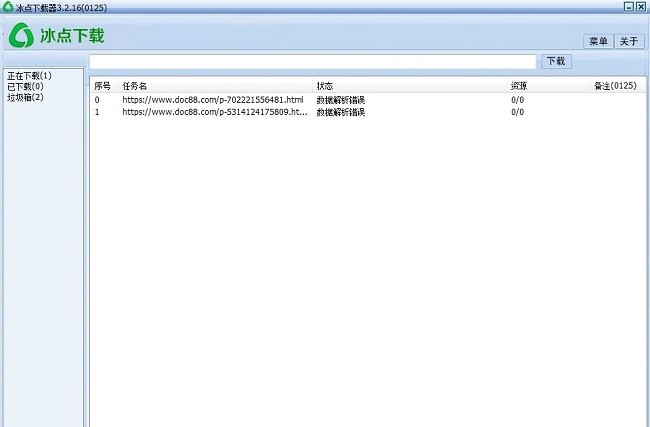Click the 备注(0125) column header
This screenshot has width=650, height=427.
tap(615, 86)
